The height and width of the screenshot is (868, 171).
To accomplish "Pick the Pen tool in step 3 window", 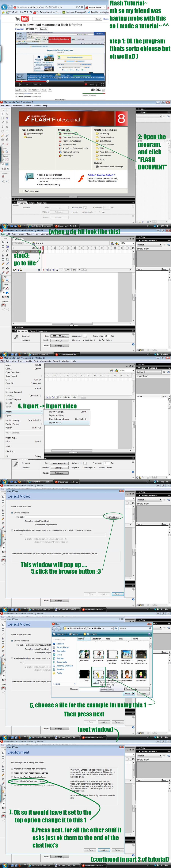I will (x=3, y=255).
